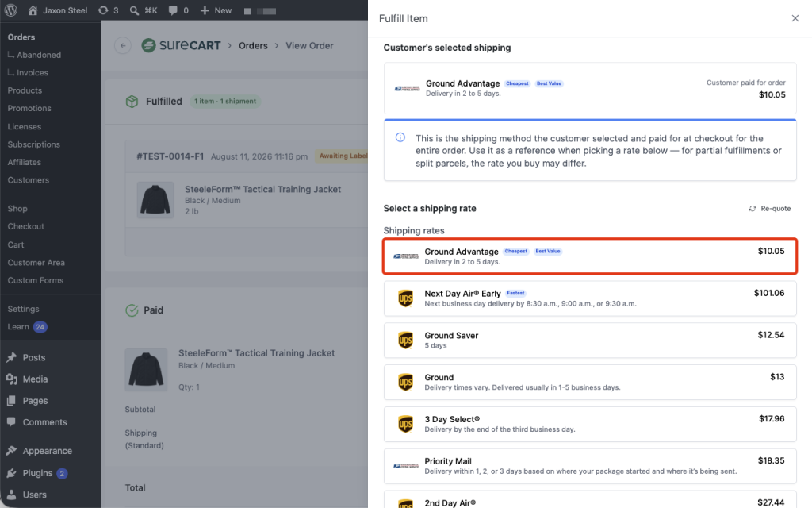The height and width of the screenshot is (508, 812).
Task: Click the Paid checkmark icon
Action: (x=132, y=310)
